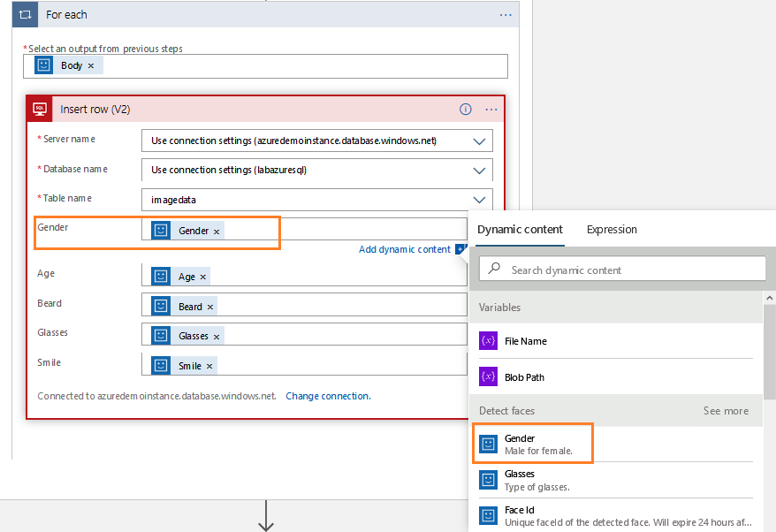Select the File Name variable icon
The height and width of the screenshot is (532, 776).
pyautogui.click(x=488, y=341)
